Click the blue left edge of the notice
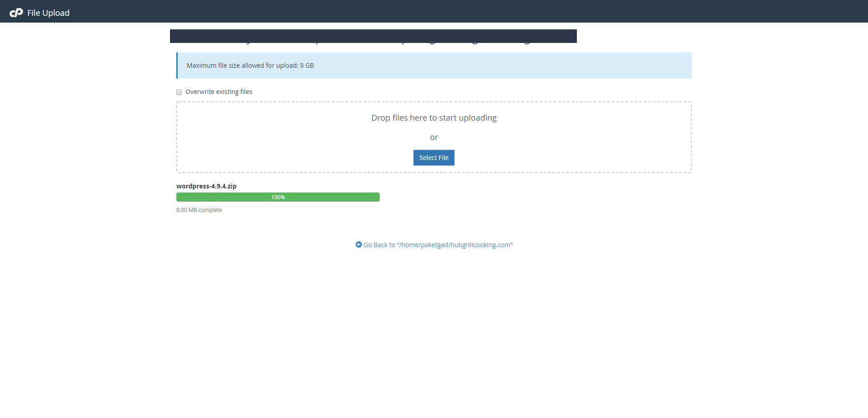 (x=177, y=66)
